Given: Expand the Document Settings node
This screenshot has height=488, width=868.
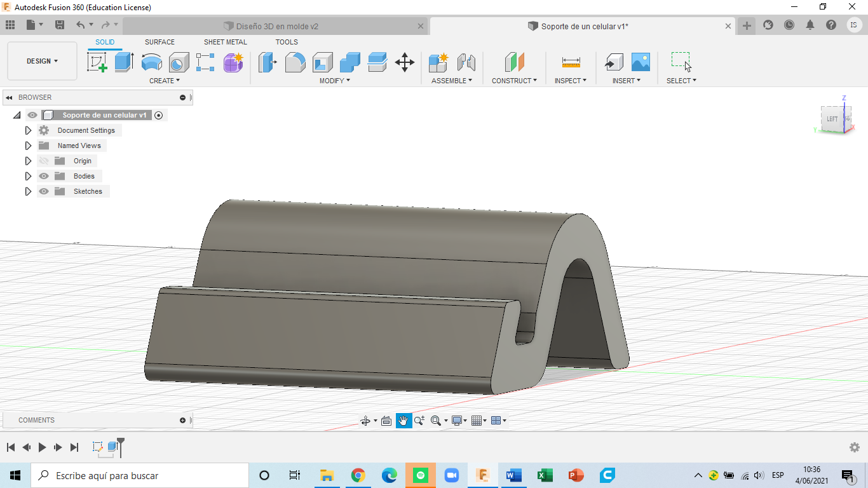Looking at the screenshot, I should [x=28, y=130].
